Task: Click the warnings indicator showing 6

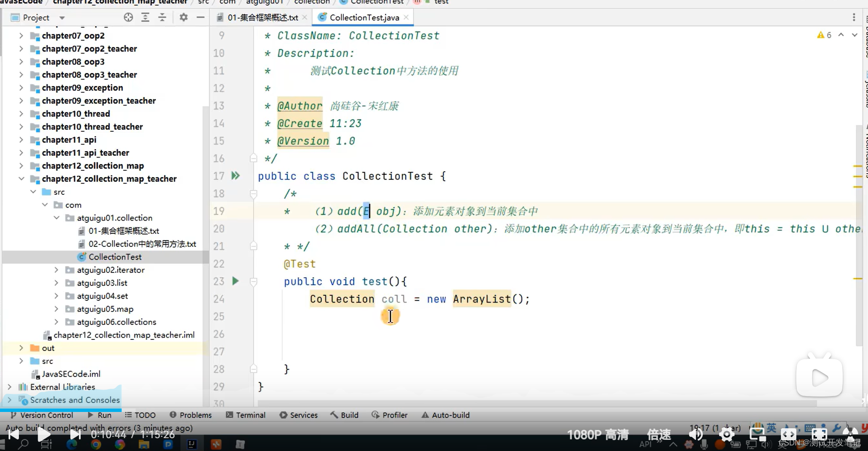Action: (824, 35)
